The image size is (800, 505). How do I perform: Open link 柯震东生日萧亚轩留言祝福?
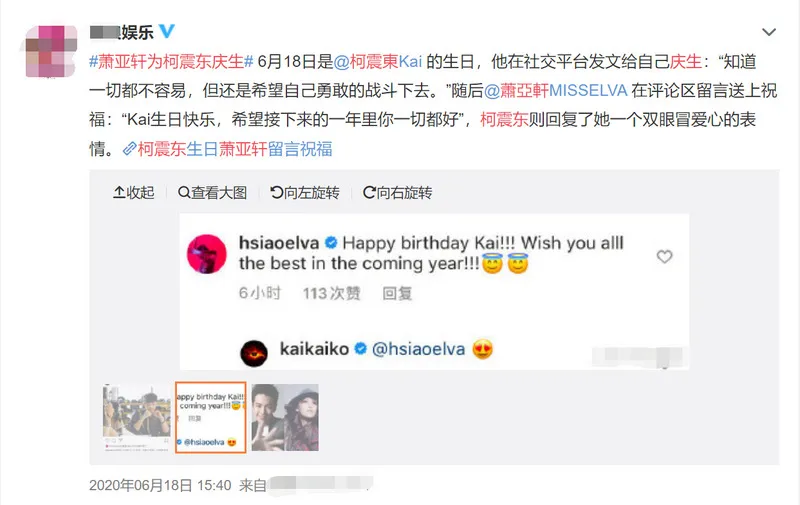coord(235,149)
